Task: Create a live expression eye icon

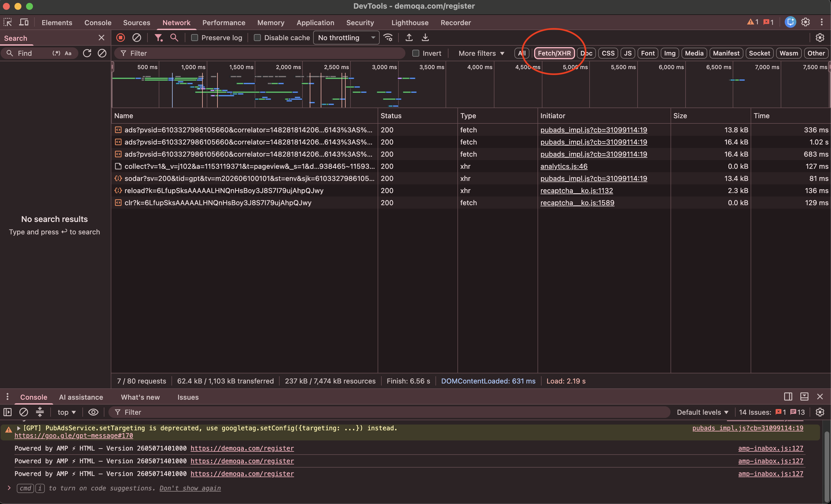Action: (x=93, y=412)
